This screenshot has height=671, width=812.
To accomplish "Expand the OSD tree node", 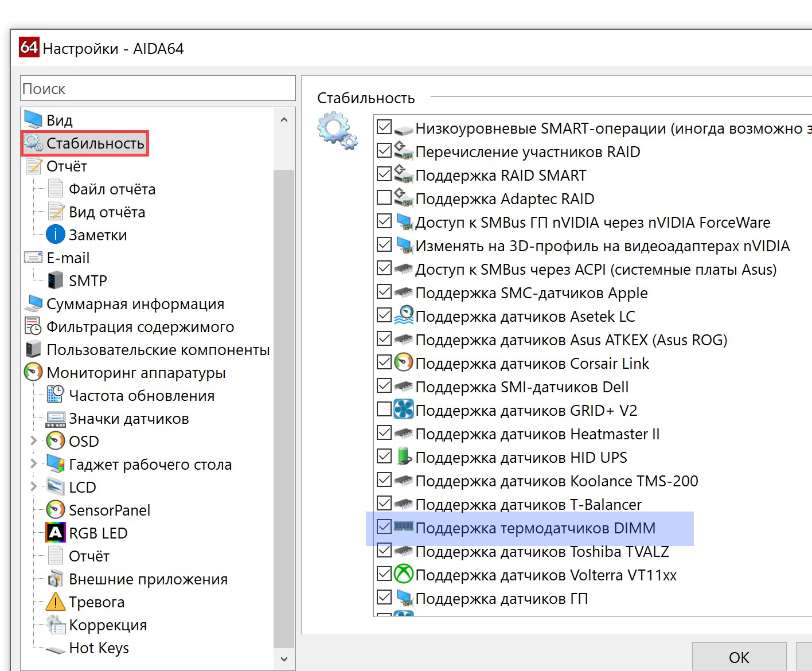I will tap(33, 440).
